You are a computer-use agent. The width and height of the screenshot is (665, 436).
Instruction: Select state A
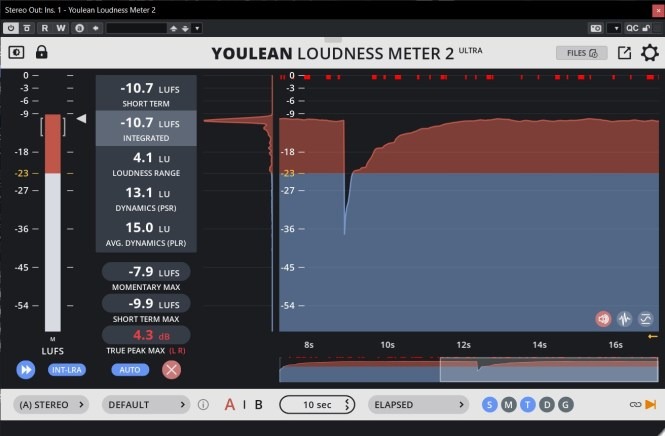click(x=229, y=405)
